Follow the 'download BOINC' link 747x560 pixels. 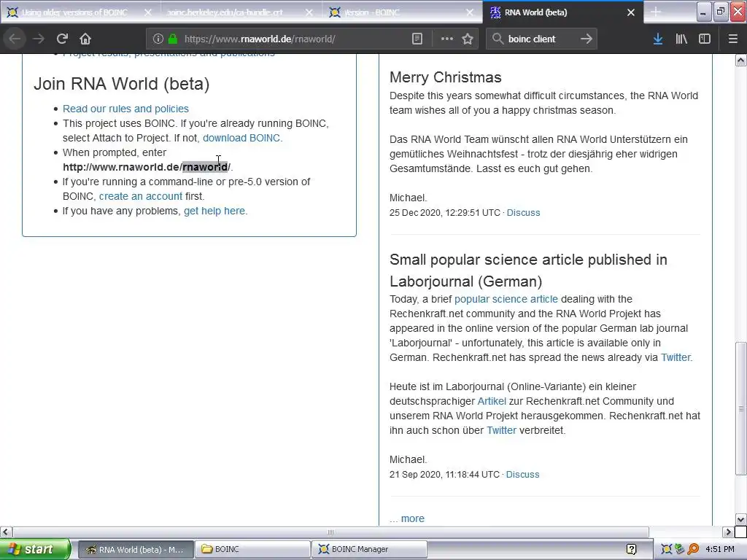point(241,138)
